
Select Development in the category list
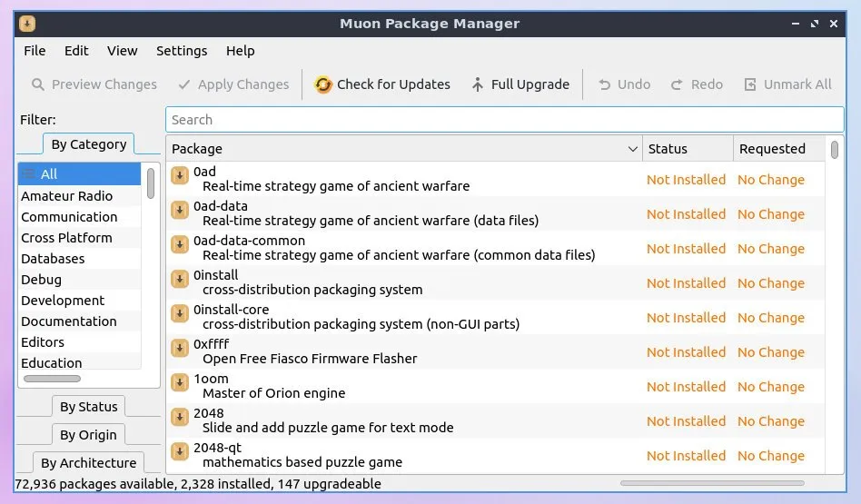click(63, 301)
